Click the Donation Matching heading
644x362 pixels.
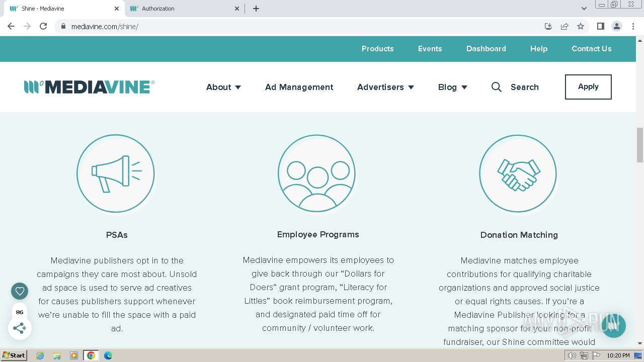click(519, 235)
